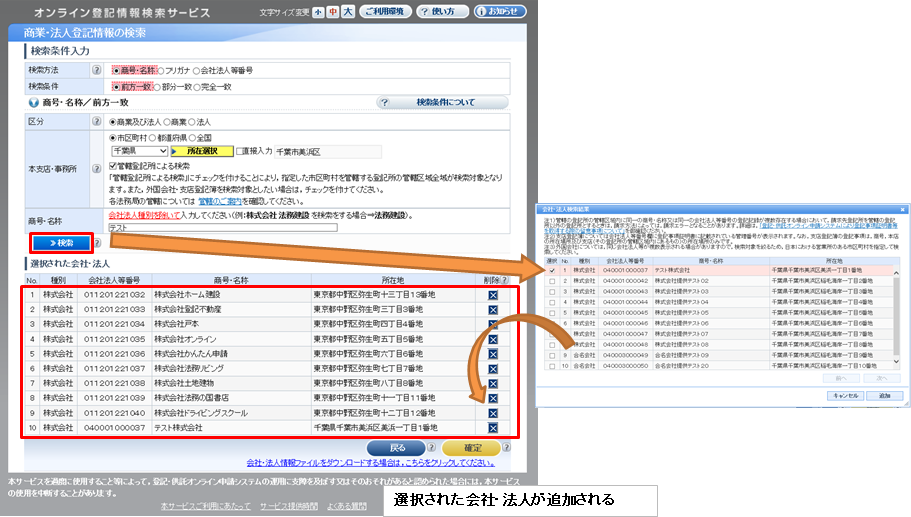Open ご利用環境 in header
The height and width of the screenshot is (517, 911).
coord(385,12)
